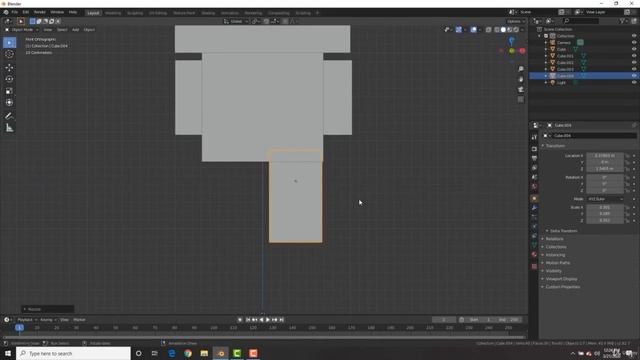This screenshot has width=640, height=360.
Task: Open the rotation Mode XYZ Euler dropdown
Action: 605,199
